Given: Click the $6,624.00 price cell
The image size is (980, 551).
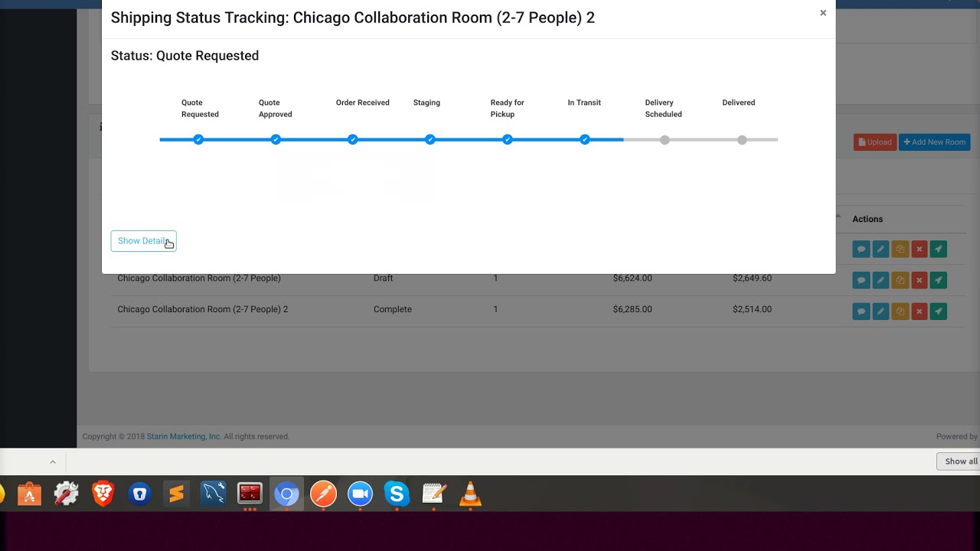Looking at the screenshot, I should [632, 278].
